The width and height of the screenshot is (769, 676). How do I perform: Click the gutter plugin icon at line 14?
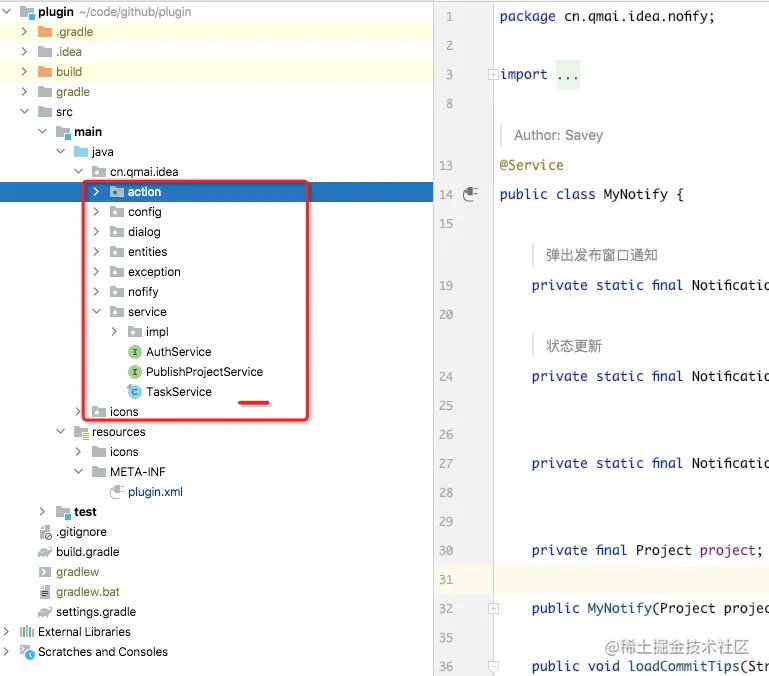[x=470, y=194]
